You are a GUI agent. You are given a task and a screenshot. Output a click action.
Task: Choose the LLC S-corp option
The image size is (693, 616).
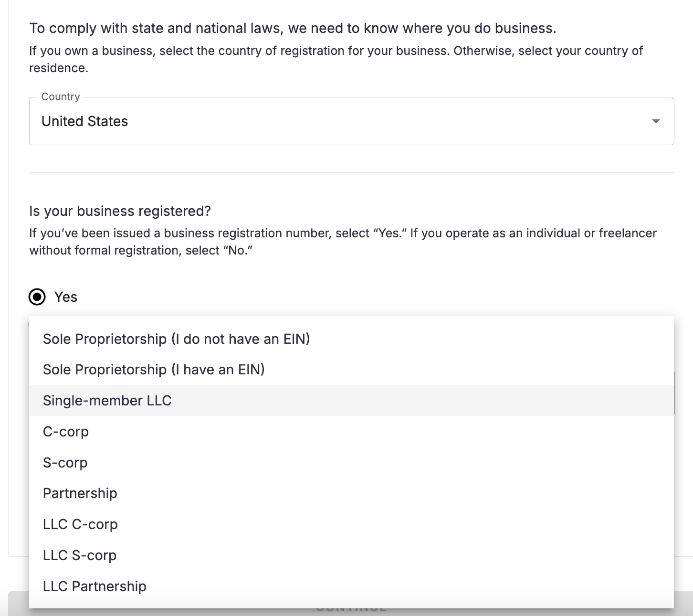pos(80,555)
